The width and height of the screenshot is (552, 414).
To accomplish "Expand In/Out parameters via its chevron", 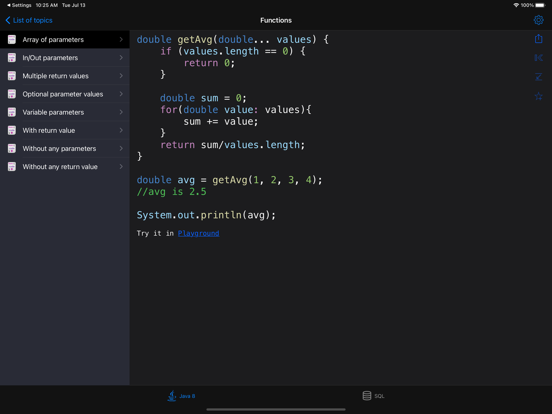I will coord(121,57).
